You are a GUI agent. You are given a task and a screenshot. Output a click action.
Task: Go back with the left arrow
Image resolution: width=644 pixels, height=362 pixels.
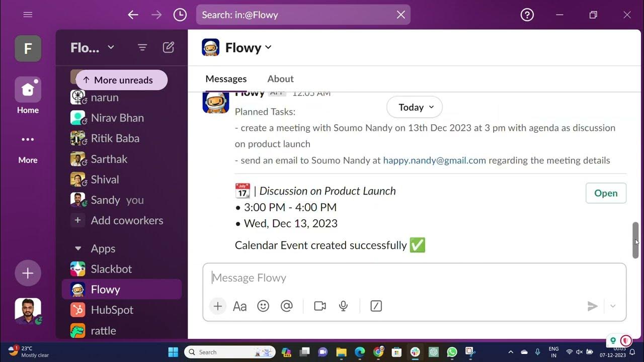(x=133, y=15)
